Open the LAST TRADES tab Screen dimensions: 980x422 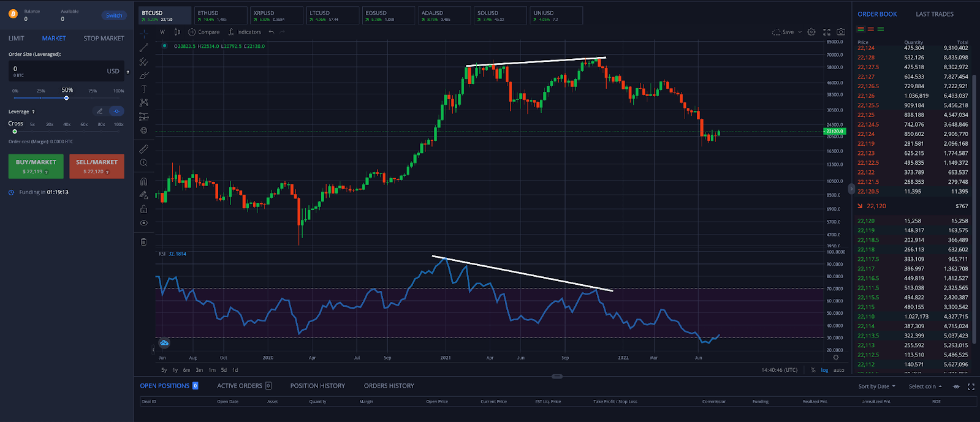[x=934, y=14]
